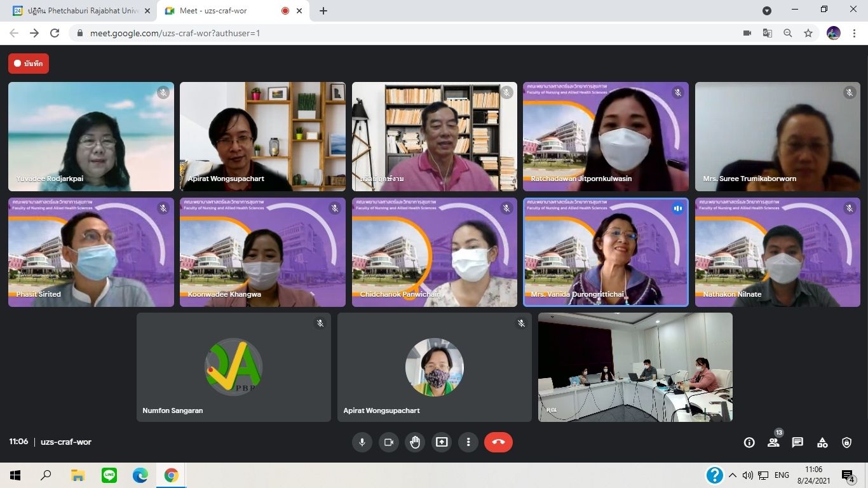Image resolution: width=868 pixels, height=488 pixels.
Task: Click the red recording indicator button
Action: pyautogui.click(x=29, y=64)
